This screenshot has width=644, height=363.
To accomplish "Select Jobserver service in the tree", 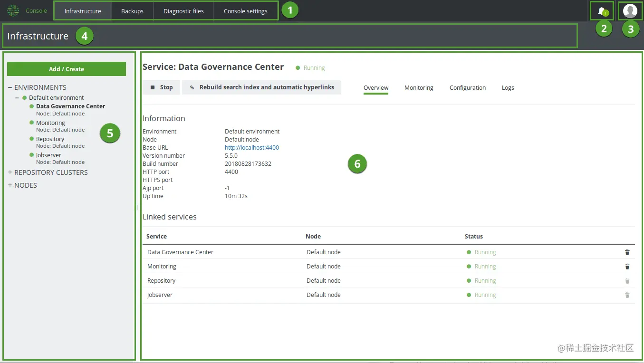I will tap(48, 155).
